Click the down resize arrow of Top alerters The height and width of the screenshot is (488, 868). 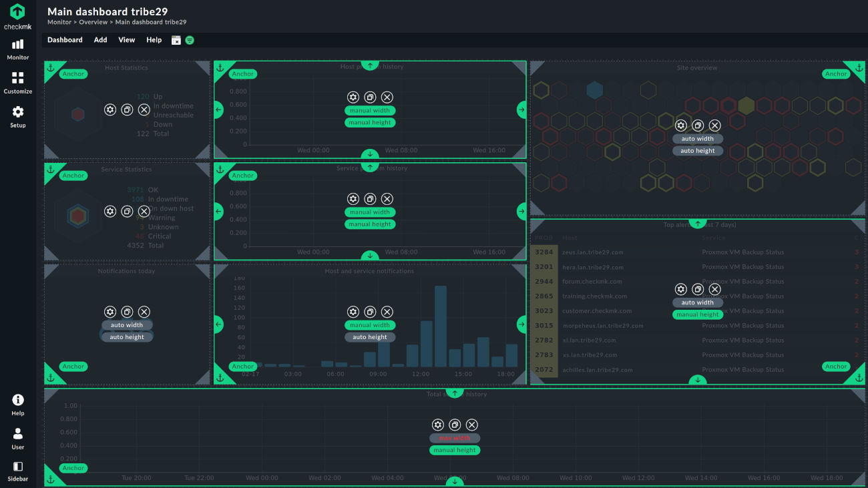698,380
